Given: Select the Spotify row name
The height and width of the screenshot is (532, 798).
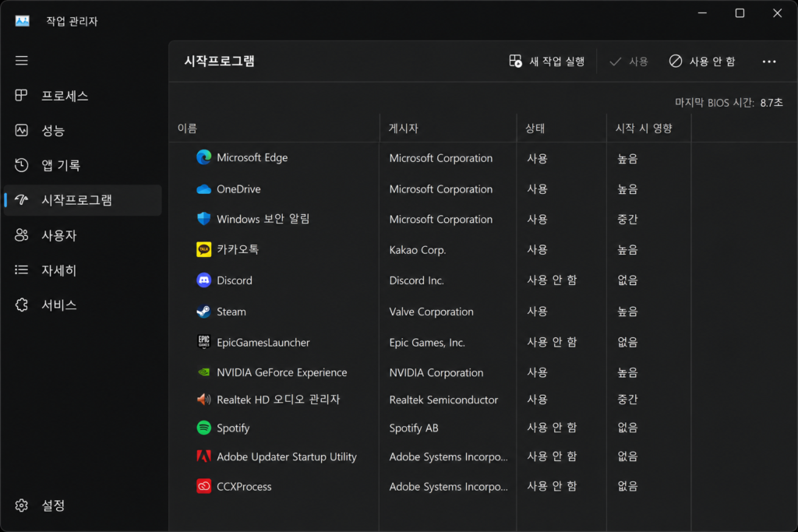Looking at the screenshot, I should [x=233, y=428].
